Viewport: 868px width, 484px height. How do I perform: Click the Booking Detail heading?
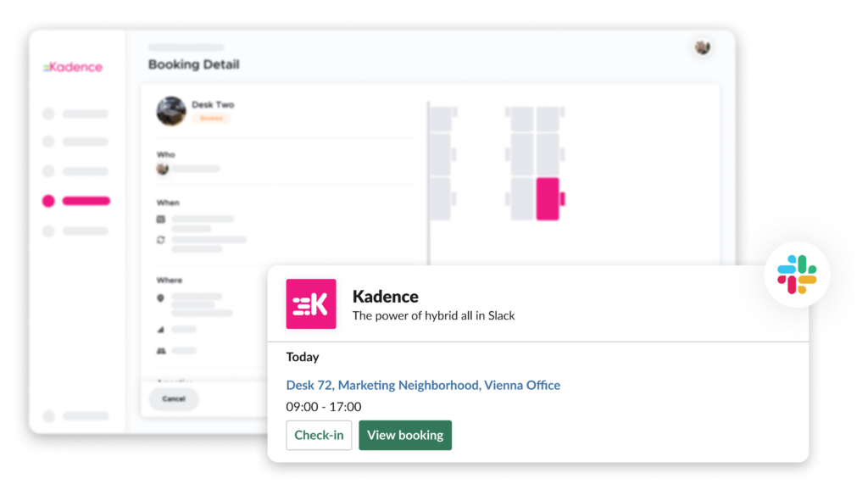click(x=194, y=64)
